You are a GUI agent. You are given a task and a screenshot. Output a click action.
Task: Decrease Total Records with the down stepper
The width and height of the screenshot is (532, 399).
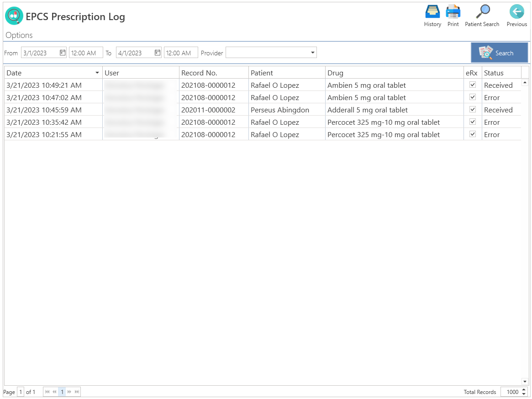524,394
